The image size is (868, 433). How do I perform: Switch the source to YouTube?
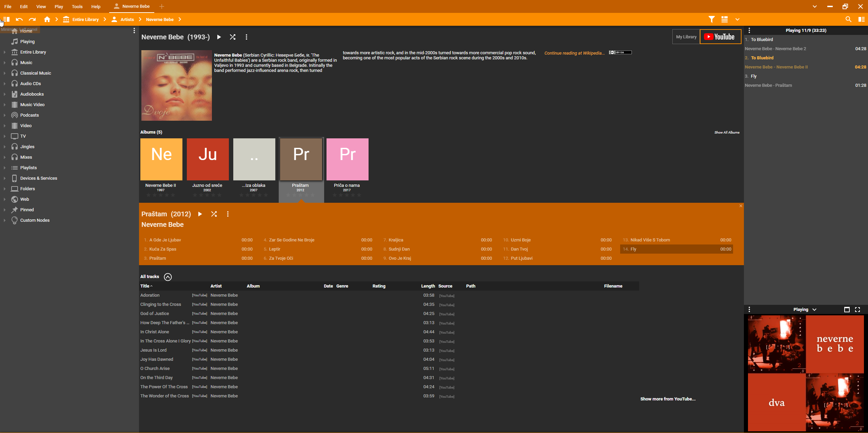720,37
